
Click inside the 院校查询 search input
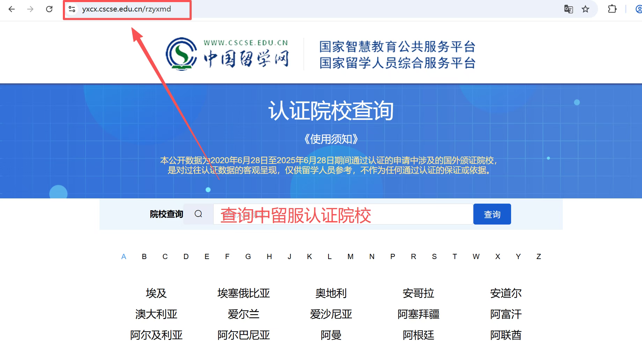(343, 214)
